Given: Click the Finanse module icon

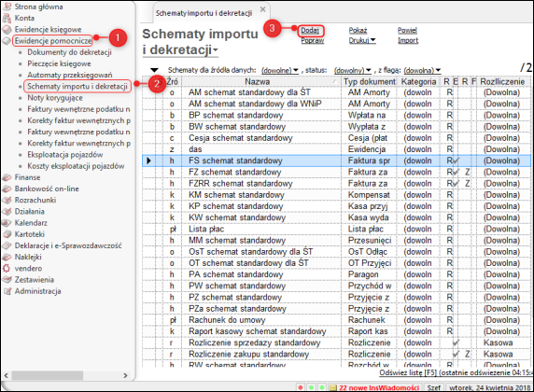Looking at the screenshot, I should [7, 177].
